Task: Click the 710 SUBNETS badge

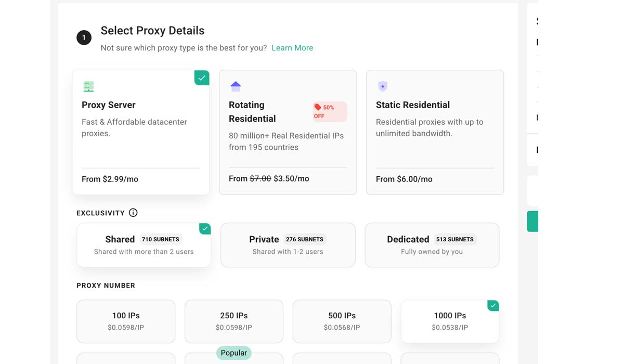Action: tap(160, 239)
